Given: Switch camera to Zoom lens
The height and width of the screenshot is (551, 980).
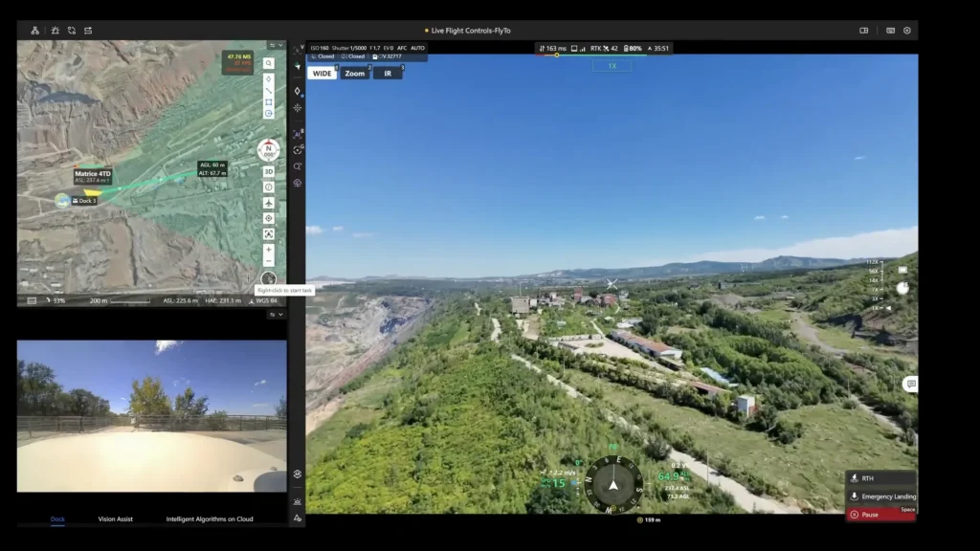Looking at the screenshot, I should pyautogui.click(x=355, y=74).
